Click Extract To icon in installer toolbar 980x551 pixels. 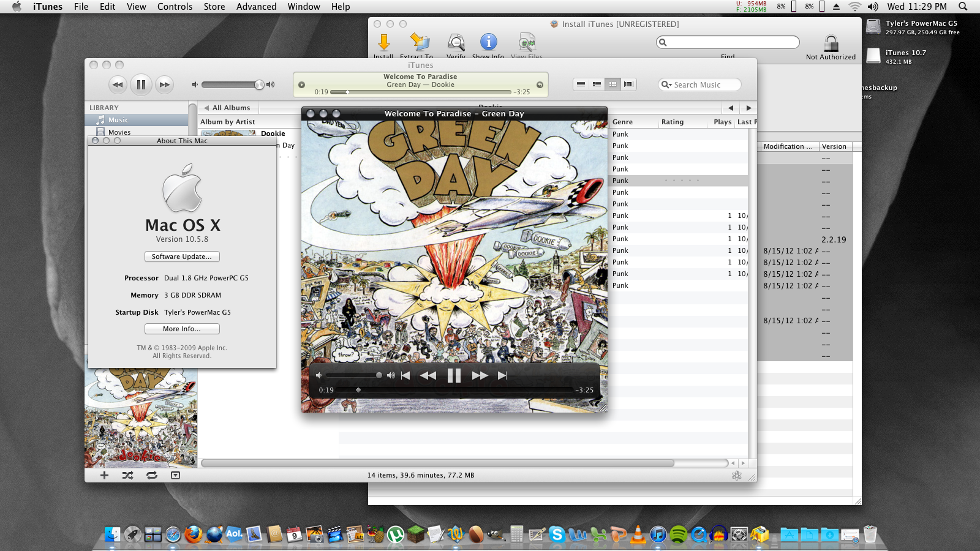coord(420,42)
